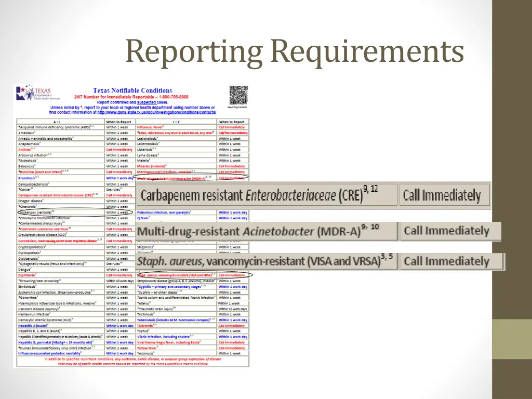This screenshot has width=532, height=399.
Task: Click the 'Tetanus' table cell
Action: click(176, 303)
